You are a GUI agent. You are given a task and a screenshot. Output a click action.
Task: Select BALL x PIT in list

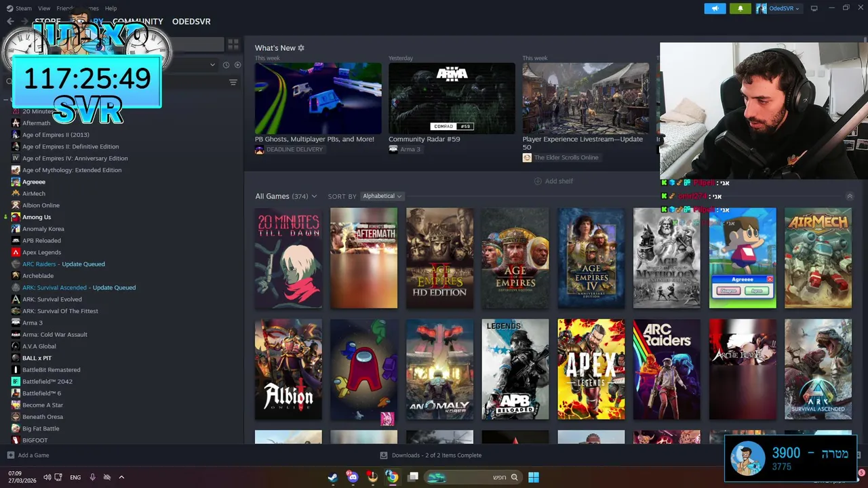point(37,358)
